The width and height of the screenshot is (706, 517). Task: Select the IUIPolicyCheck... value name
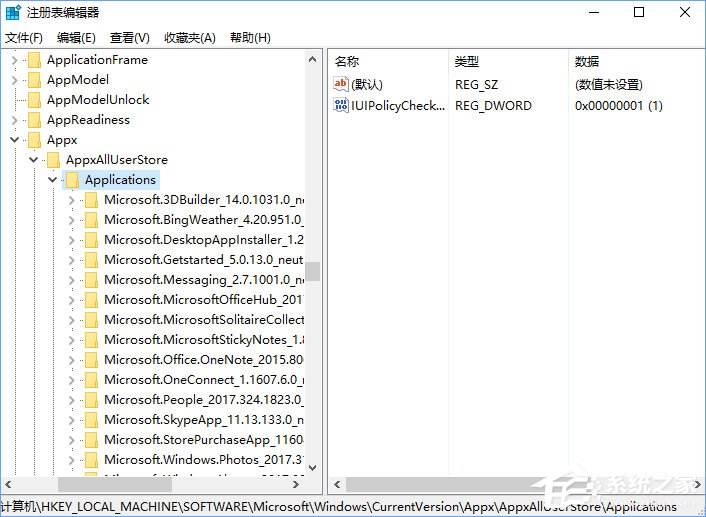click(x=398, y=106)
